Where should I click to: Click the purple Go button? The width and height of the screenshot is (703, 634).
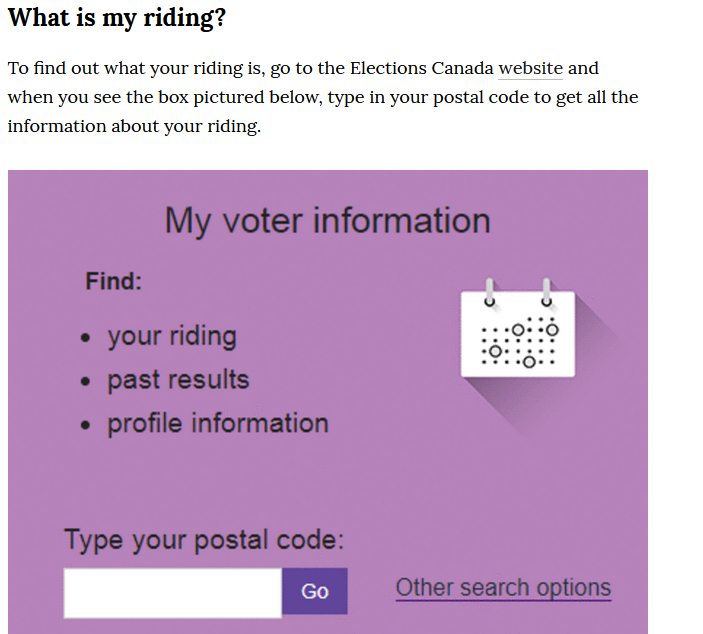[315, 591]
